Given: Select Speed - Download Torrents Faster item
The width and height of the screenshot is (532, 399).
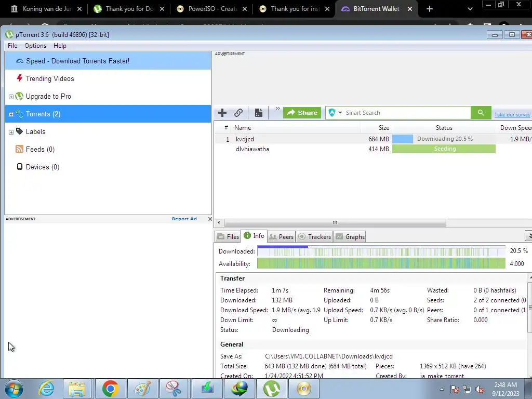Looking at the screenshot, I should click(108, 61).
